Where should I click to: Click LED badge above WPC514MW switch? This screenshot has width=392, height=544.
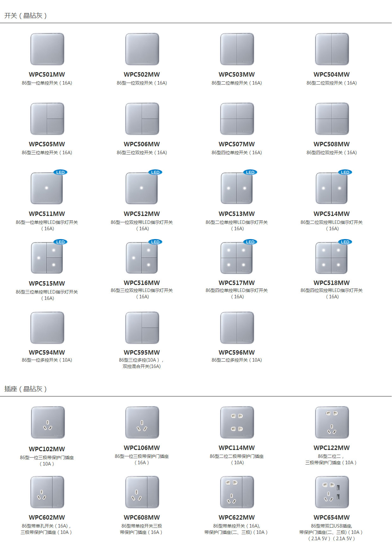click(345, 172)
